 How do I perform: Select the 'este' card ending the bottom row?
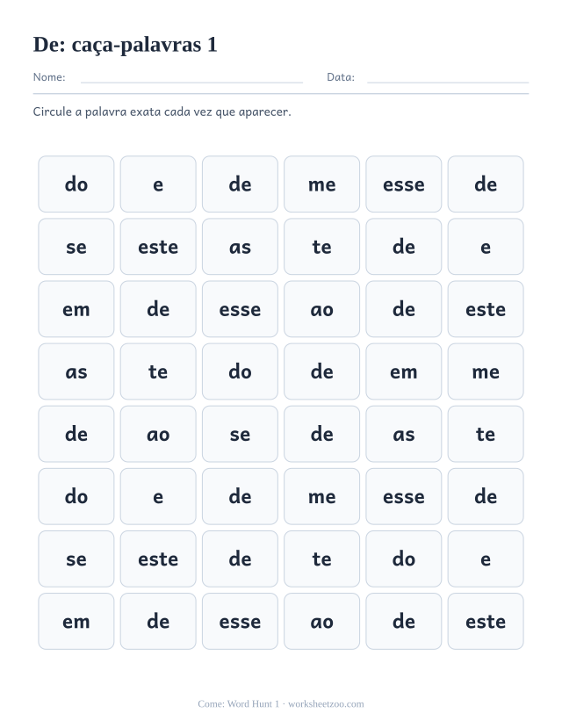point(486,621)
